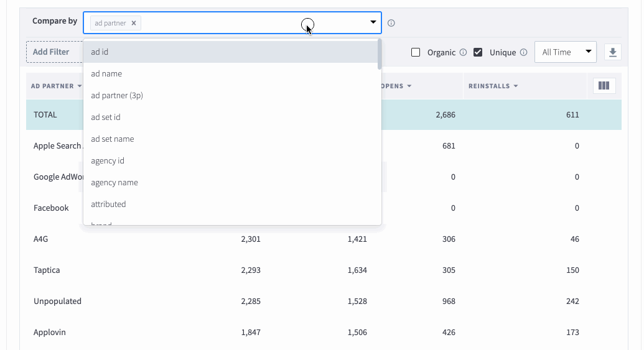Screen dimensions: 644x350
Task: Focus the Compare by input field
Action: click(233, 22)
